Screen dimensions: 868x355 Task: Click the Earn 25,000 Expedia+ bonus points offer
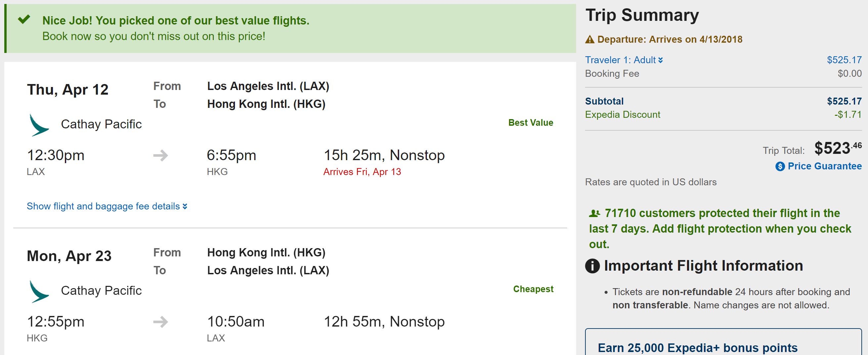[x=697, y=347]
